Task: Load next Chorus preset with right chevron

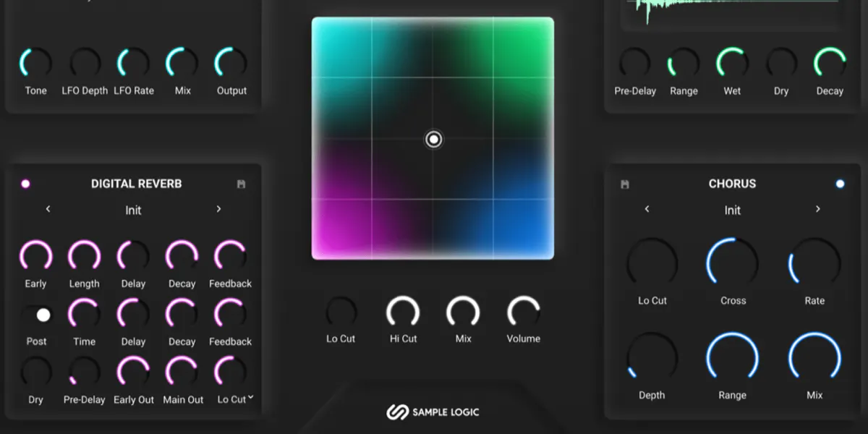Action: pyautogui.click(x=818, y=208)
